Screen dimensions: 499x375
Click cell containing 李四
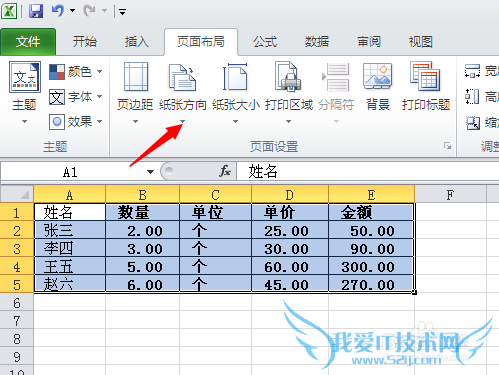(x=70, y=248)
